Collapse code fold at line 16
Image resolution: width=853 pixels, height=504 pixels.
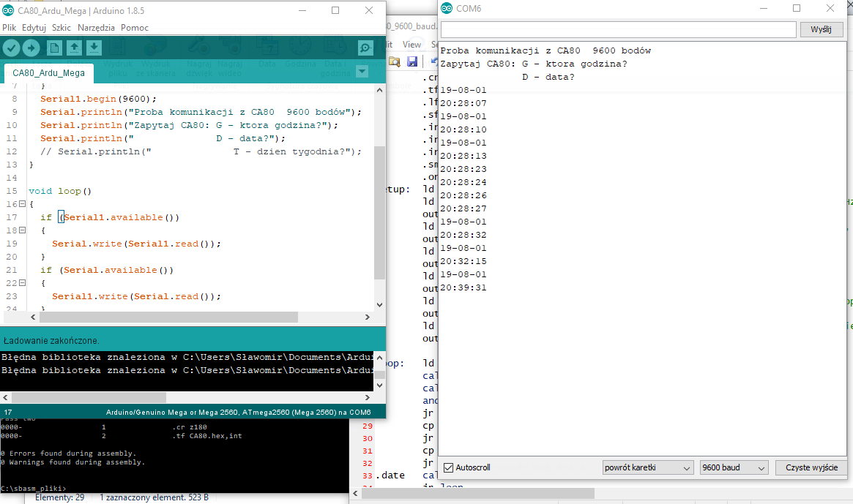(22, 204)
